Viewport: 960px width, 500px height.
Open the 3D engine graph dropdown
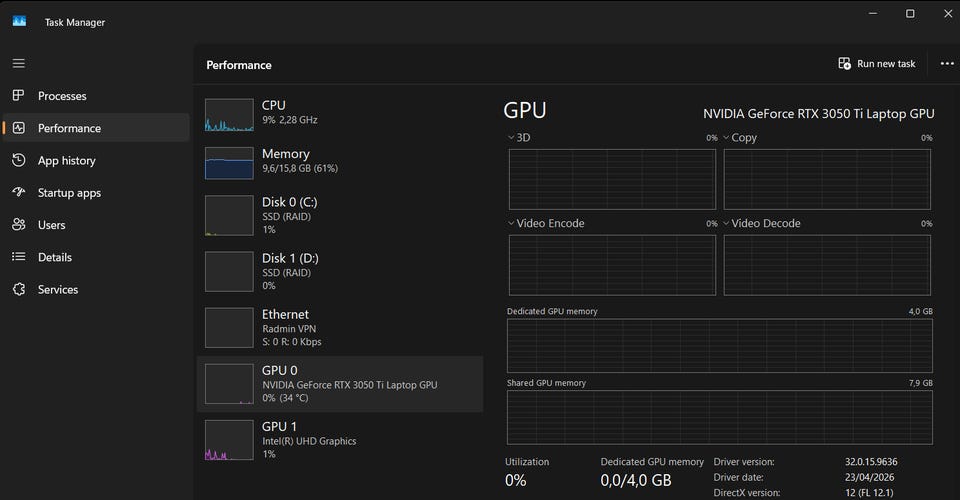click(x=511, y=137)
